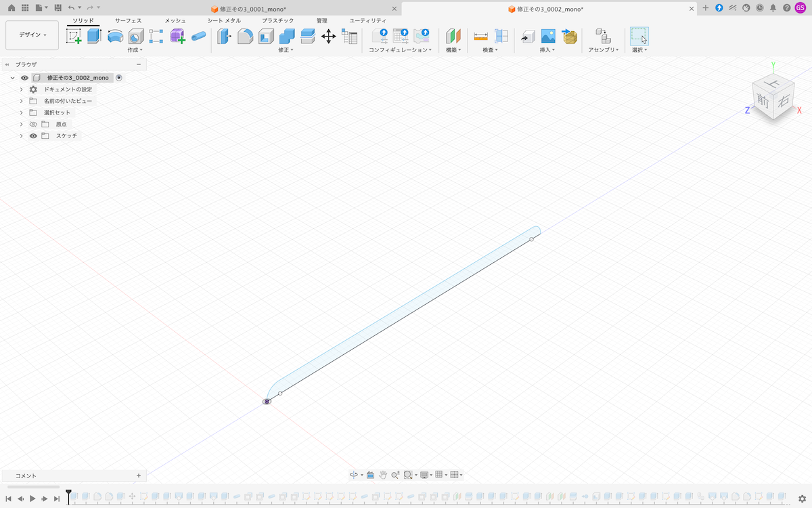Switch to the メッシュ tab
The width and height of the screenshot is (812, 508).
pos(175,21)
